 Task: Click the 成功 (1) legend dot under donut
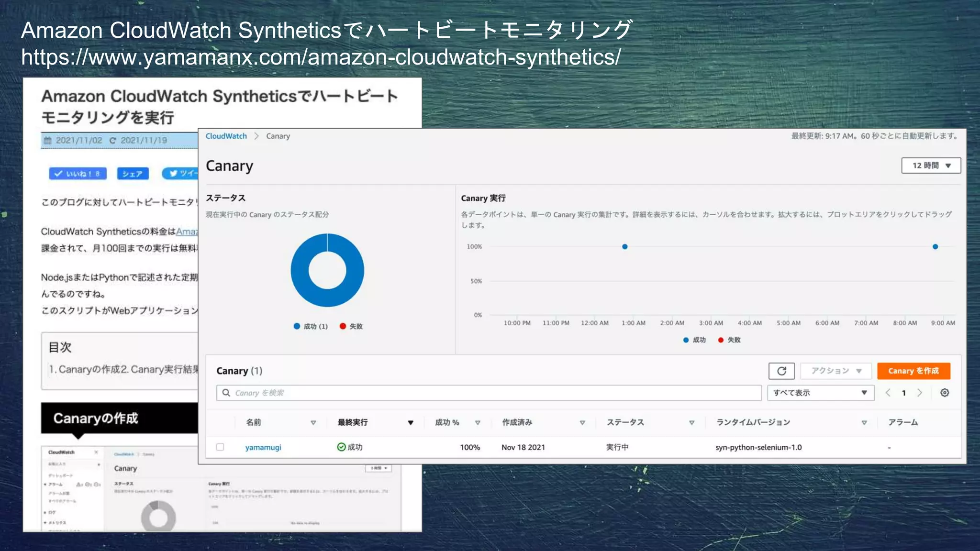pos(297,326)
